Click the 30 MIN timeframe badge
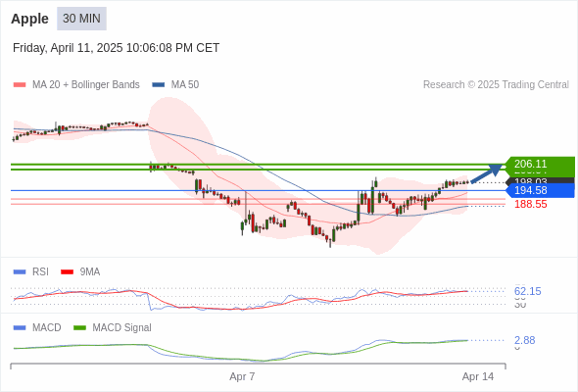578x392 pixels. [81, 19]
